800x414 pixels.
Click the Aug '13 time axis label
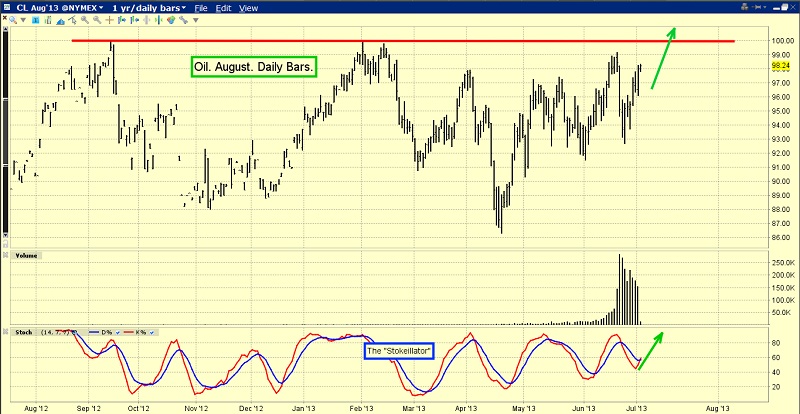(x=717, y=408)
